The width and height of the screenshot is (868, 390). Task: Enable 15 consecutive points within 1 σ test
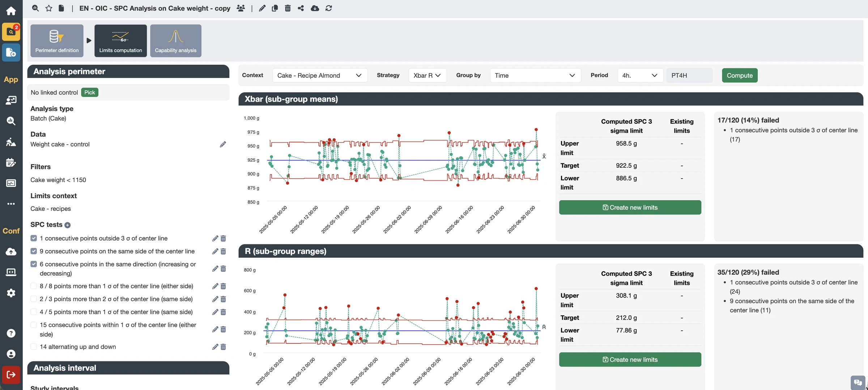point(34,325)
